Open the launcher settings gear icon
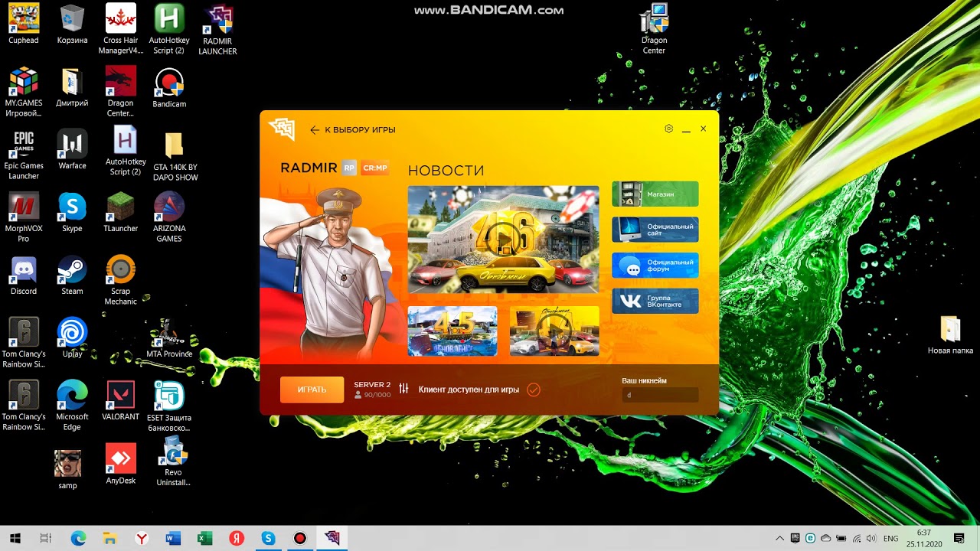 (x=668, y=129)
